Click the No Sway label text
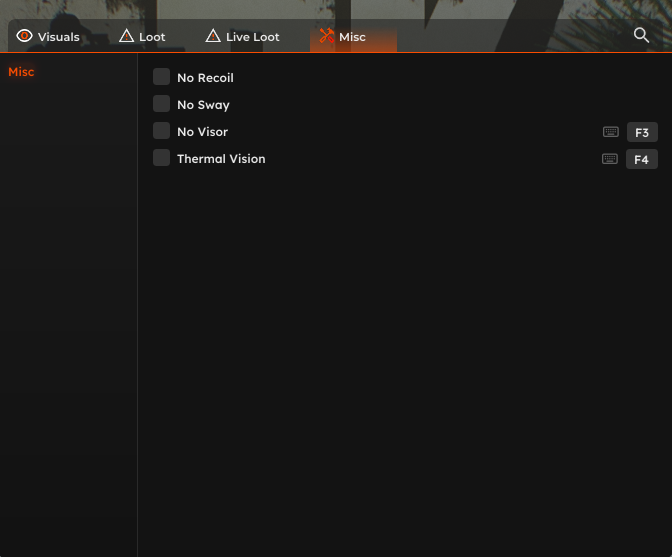 tap(204, 105)
